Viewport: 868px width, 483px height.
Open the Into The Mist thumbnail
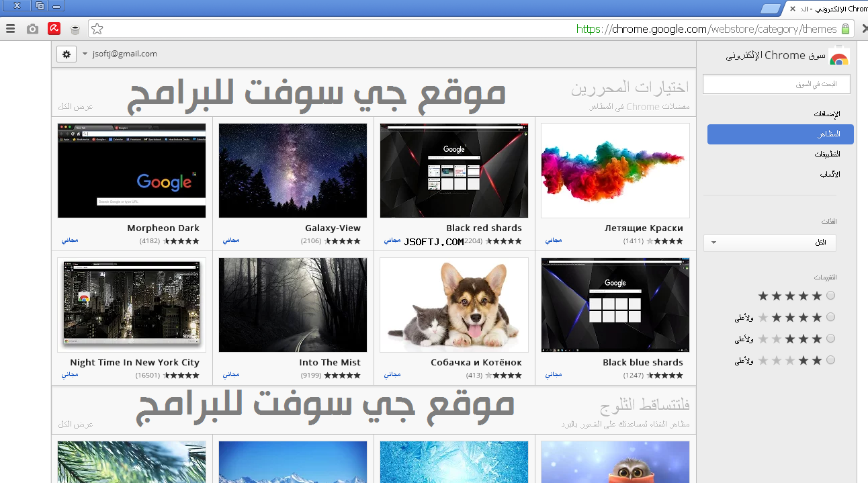pos(293,305)
